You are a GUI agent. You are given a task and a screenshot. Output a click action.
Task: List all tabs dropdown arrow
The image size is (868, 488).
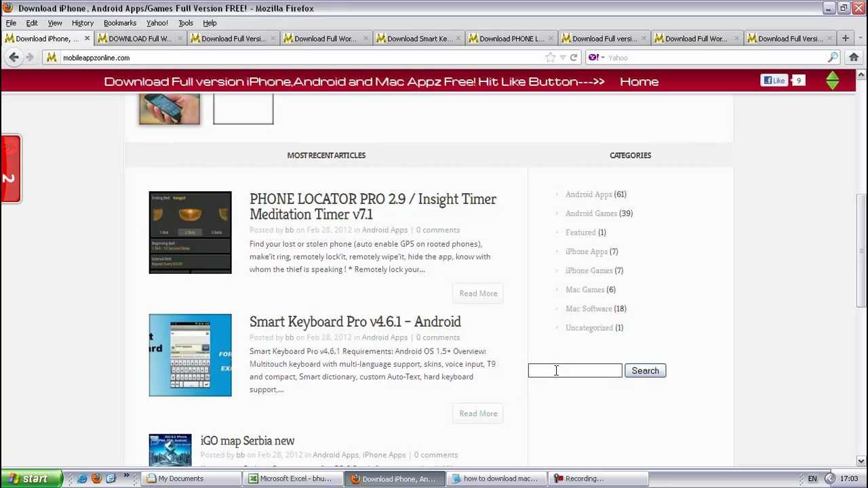coord(861,39)
